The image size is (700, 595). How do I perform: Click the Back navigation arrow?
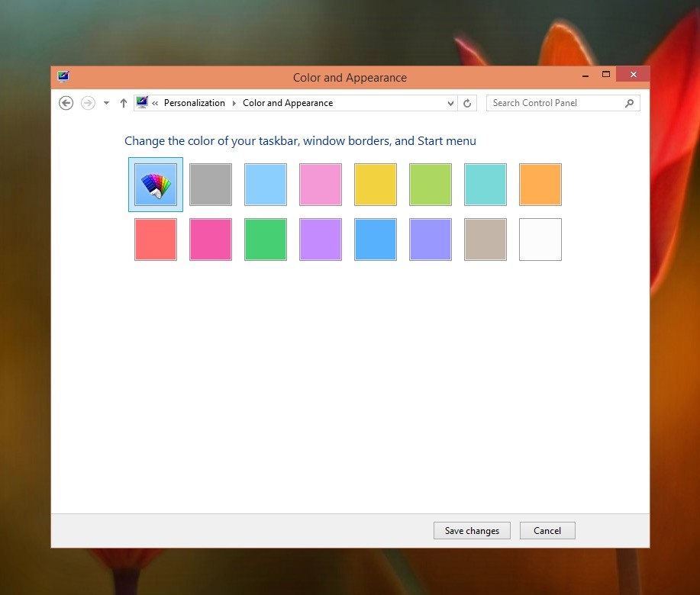[66, 102]
